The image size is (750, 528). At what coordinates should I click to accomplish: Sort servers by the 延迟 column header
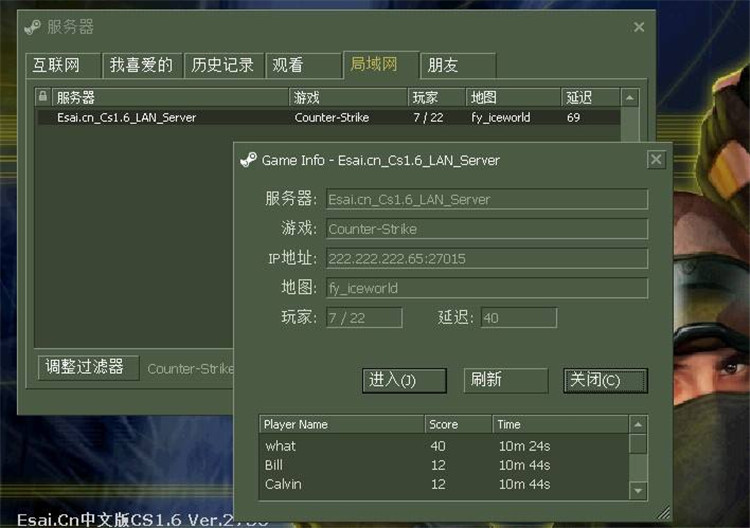590,98
